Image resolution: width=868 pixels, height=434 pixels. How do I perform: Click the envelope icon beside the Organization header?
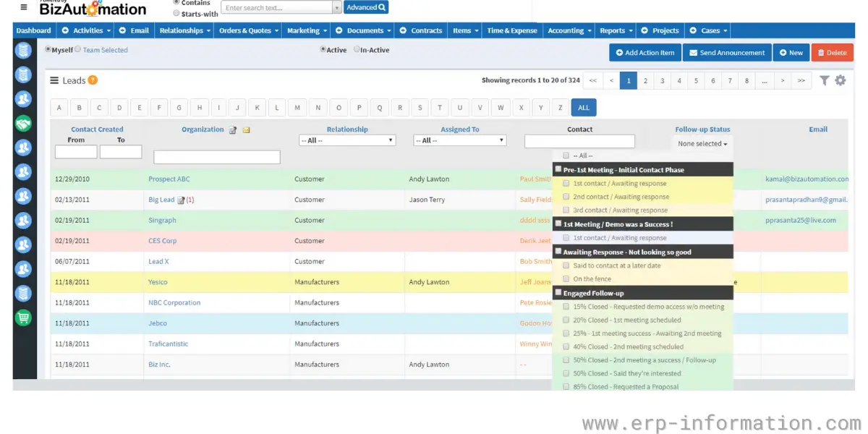pyautogui.click(x=246, y=130)
